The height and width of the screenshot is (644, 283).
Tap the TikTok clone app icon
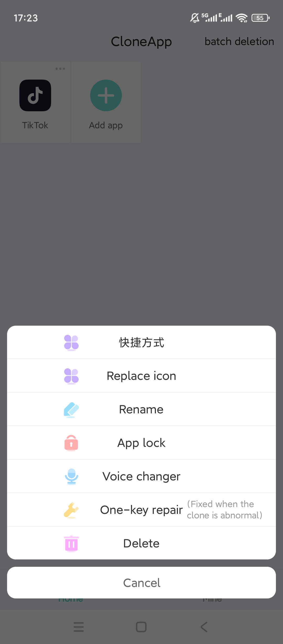pos(35,96)
